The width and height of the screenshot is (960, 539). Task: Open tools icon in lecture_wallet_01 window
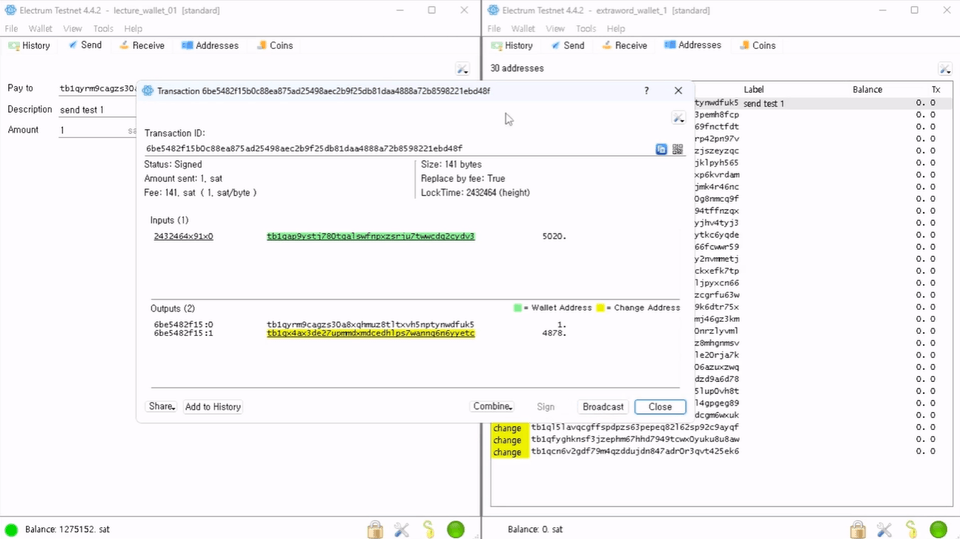[x=463, y=69]
